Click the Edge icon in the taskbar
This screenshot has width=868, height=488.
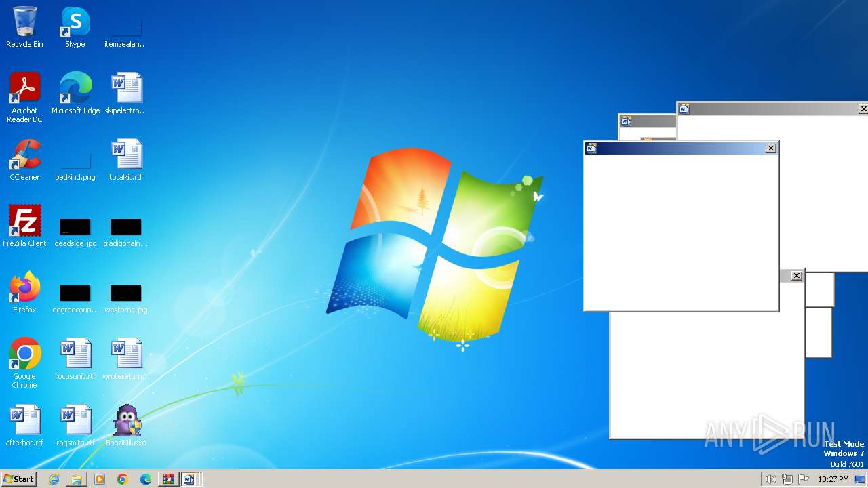coord(146,479)
